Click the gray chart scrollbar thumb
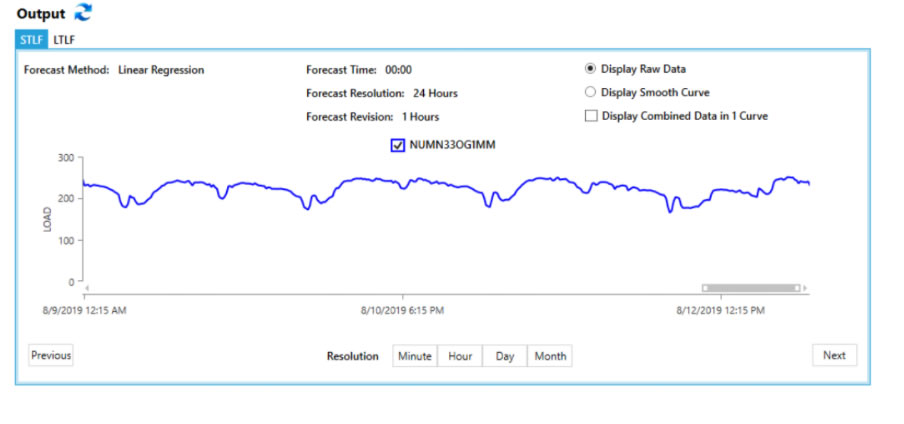904x424 pixels. pos(751,288)
